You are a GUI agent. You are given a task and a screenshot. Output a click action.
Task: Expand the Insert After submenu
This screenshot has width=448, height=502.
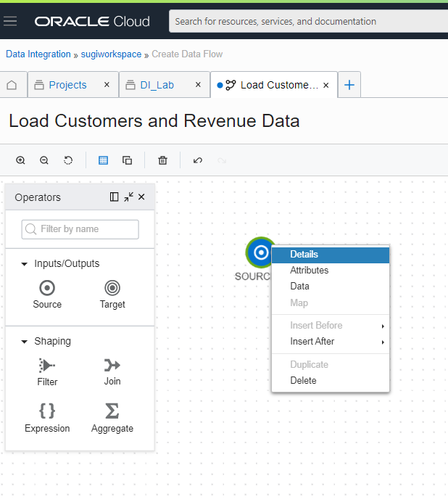331,342
